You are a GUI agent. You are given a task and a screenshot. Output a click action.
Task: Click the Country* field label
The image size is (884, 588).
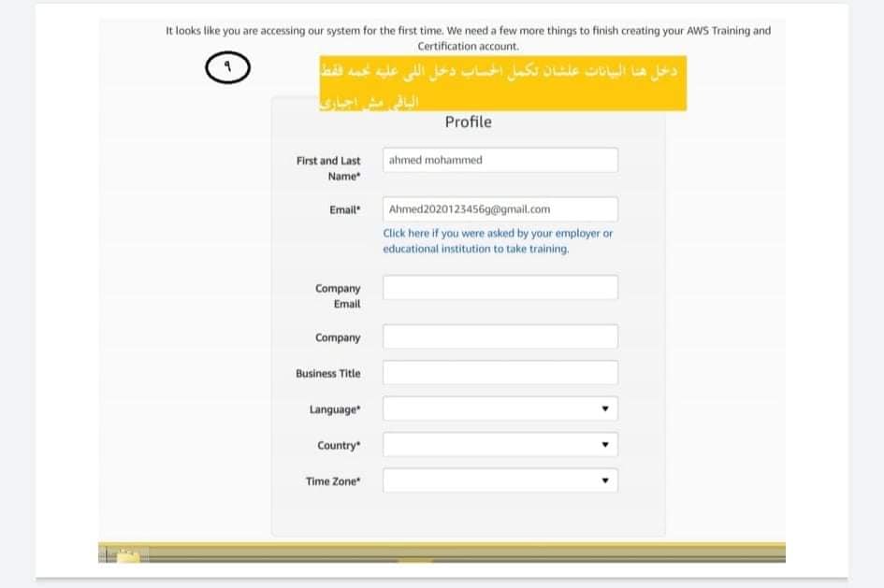tap(339, 446)
